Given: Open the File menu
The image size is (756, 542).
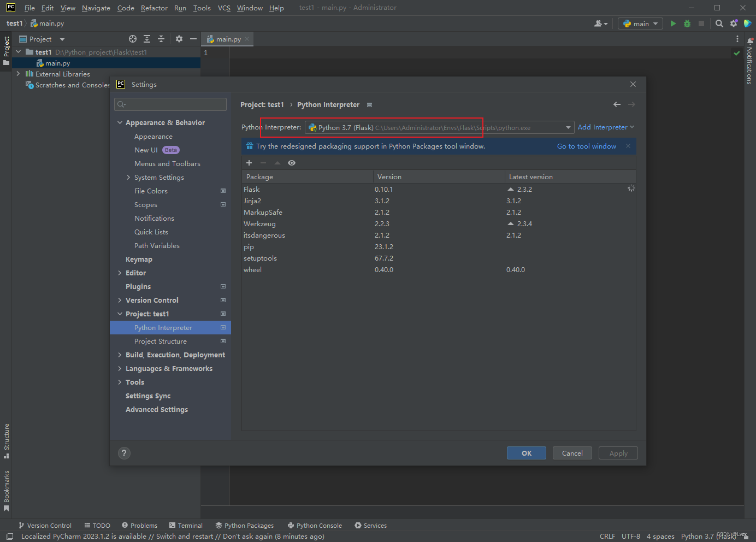Looking at the screenshot, I should pyautogui.click(x=29, y=8).
